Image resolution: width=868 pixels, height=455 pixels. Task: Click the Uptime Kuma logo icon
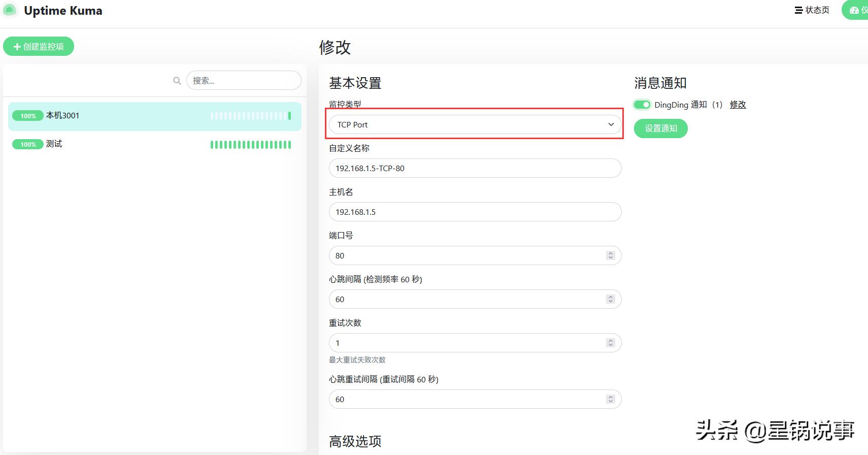coord(9,10)
